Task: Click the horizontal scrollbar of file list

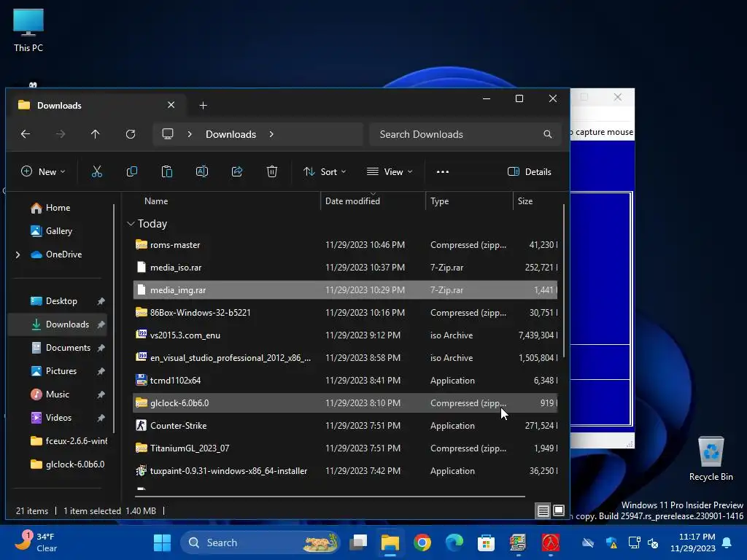Action: 330,496
